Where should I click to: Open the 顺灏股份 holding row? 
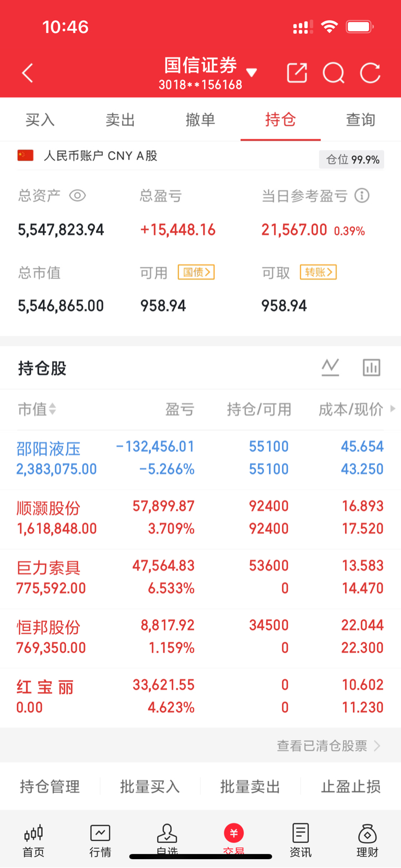[200, 519]
